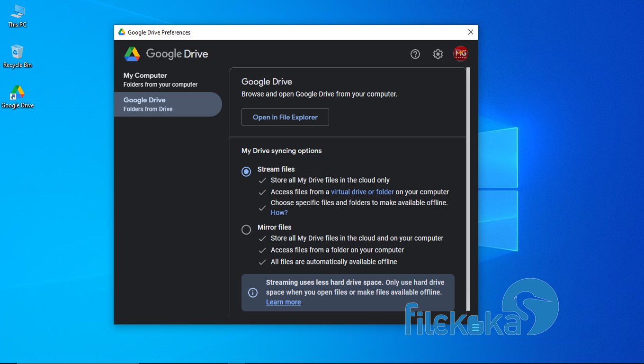Select the Google Drive desktop shortcut
Viewport: 644px width, 364px height.
point(18,97)
